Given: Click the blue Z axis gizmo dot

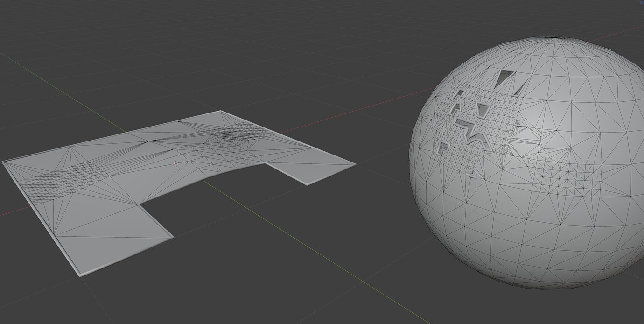Looking at the screenshot, I should pyautogui.click(x=642, y=2).
